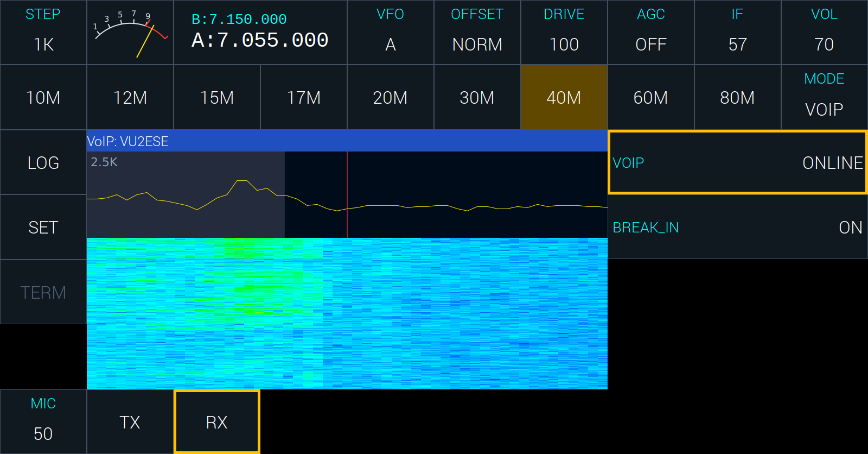Image resolution: width=868 pixels, height=454 pixels.
Task: Click the yellow spectrum trace display
Action: (x=347, y=194)
